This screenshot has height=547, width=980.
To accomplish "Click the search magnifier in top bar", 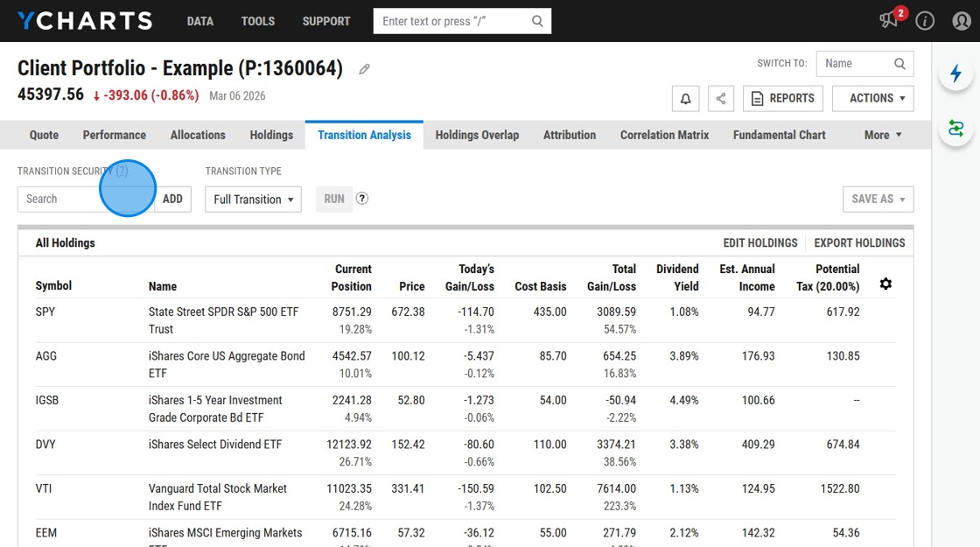I will [x=537, y=21].
